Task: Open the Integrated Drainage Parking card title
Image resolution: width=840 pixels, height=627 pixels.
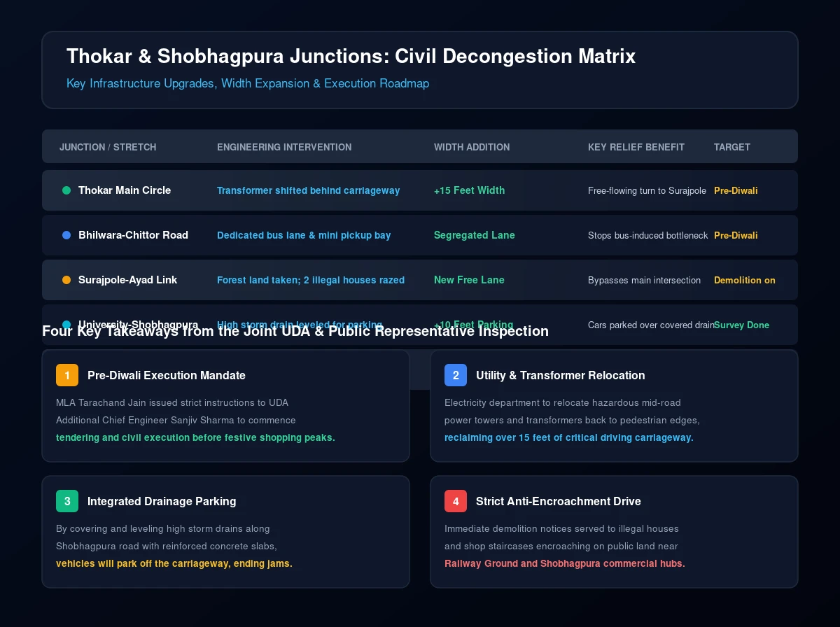Action: 162,501
